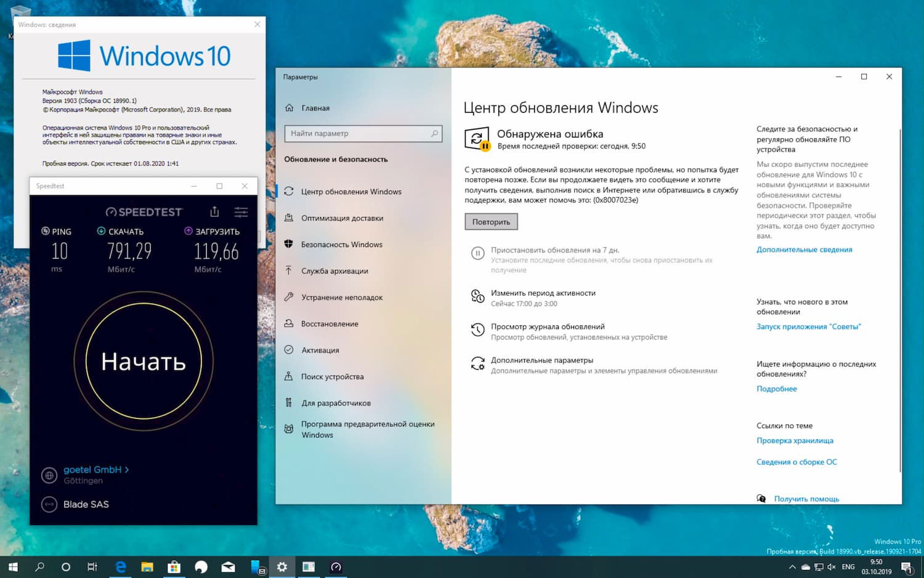
Task: Open Программа предварительной оценки Windows
Action: (368, 429)
